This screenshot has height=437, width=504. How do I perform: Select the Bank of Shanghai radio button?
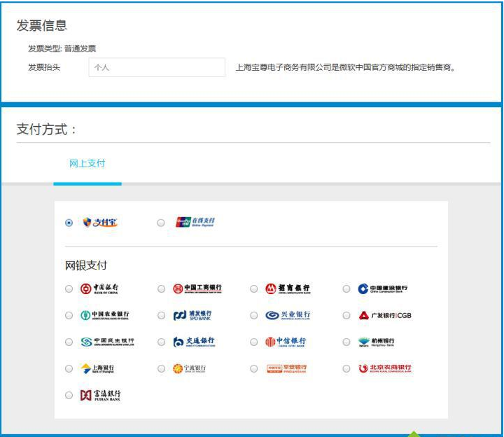(69, 369)
